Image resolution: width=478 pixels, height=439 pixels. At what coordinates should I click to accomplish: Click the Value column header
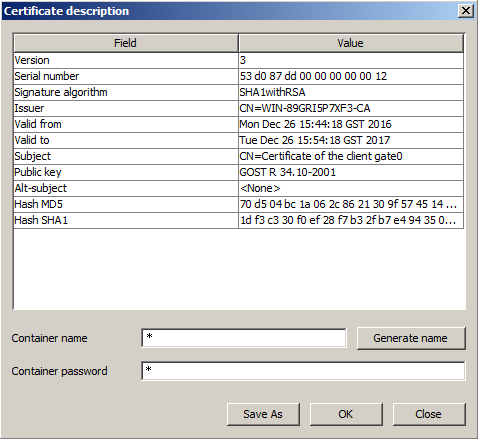tap(351, 43)
